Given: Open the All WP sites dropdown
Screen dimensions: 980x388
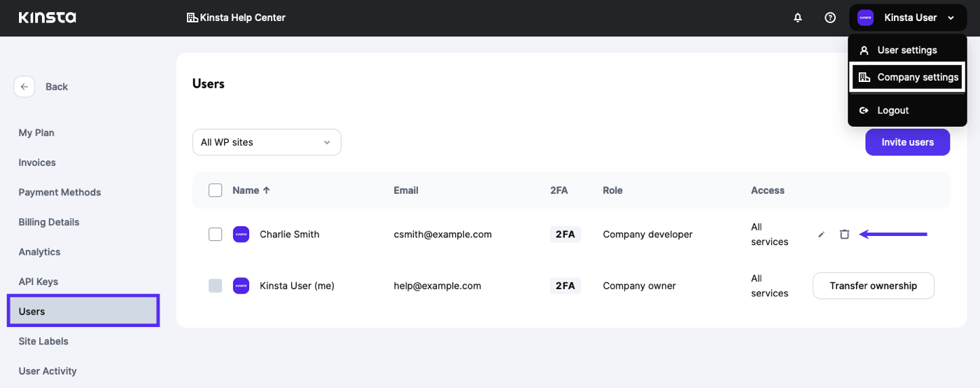Looking at the screenshot, I should click(x=267, y=142).
